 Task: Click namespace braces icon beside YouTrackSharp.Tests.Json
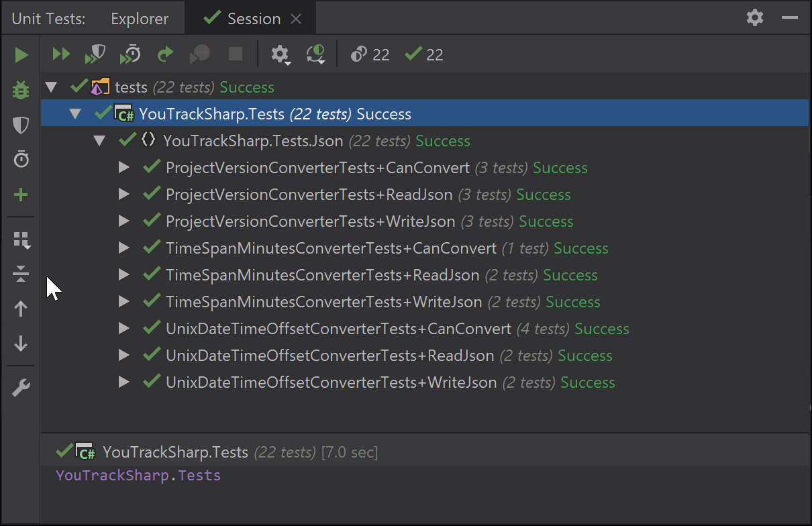(148, 140)
